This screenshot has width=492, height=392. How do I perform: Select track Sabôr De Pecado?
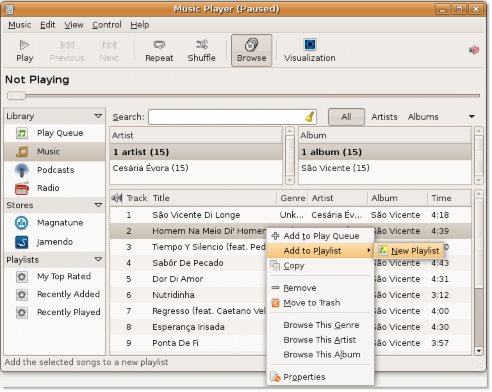[188, 263]
